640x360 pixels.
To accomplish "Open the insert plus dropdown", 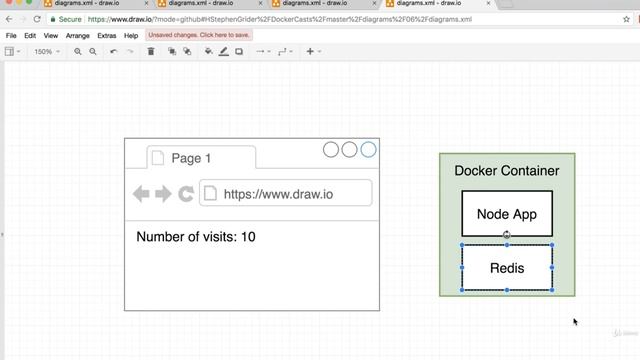I will [313, 51].
